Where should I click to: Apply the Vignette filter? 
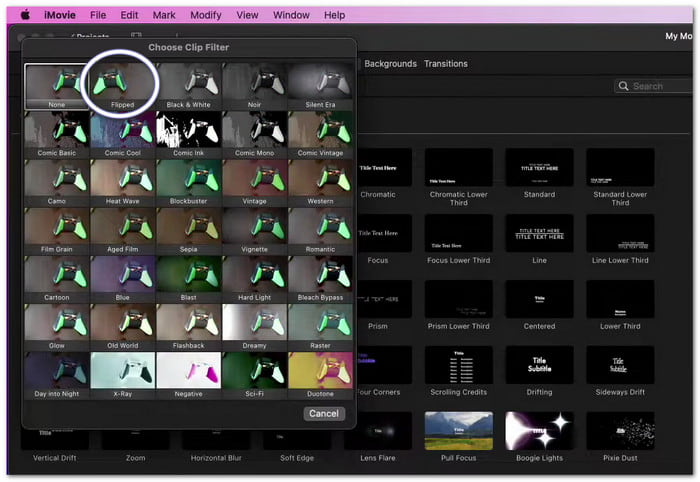(254, 231)
